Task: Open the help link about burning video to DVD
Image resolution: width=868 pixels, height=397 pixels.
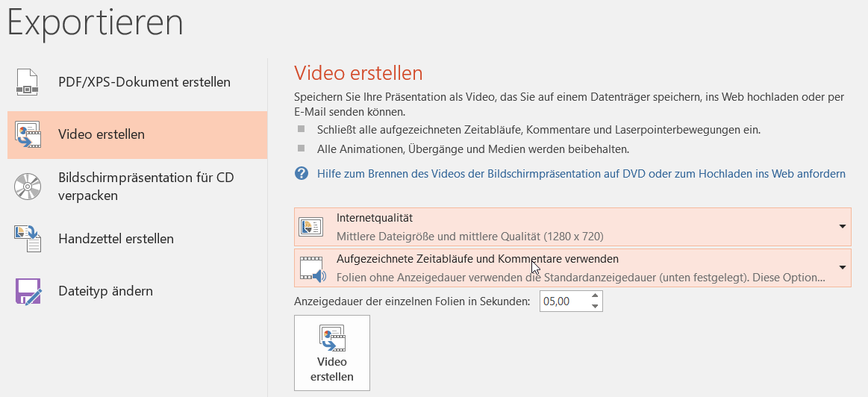Action: coord(581,174)
